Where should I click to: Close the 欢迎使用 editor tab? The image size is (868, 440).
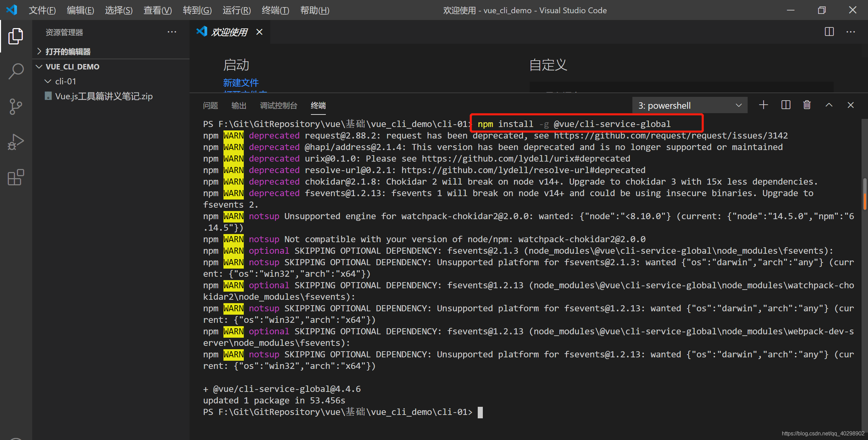pos(259,32)
